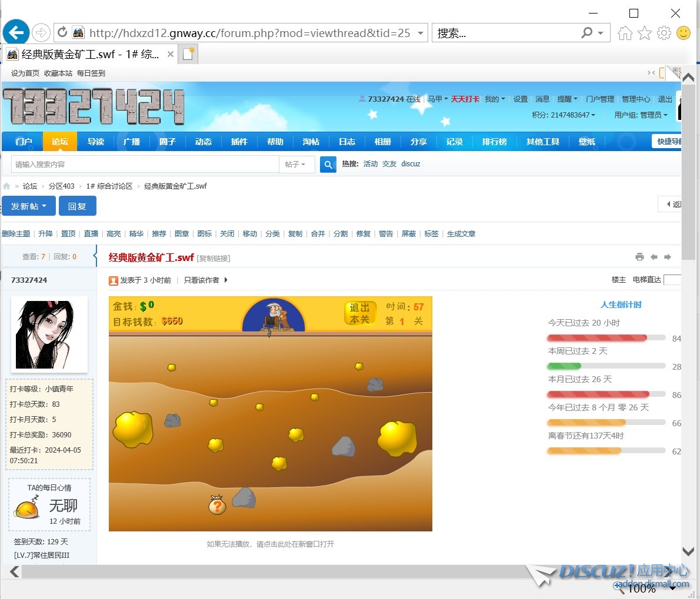
Task: Open the 排行榜 navigation tab
Action: click(x=495, y=142)
